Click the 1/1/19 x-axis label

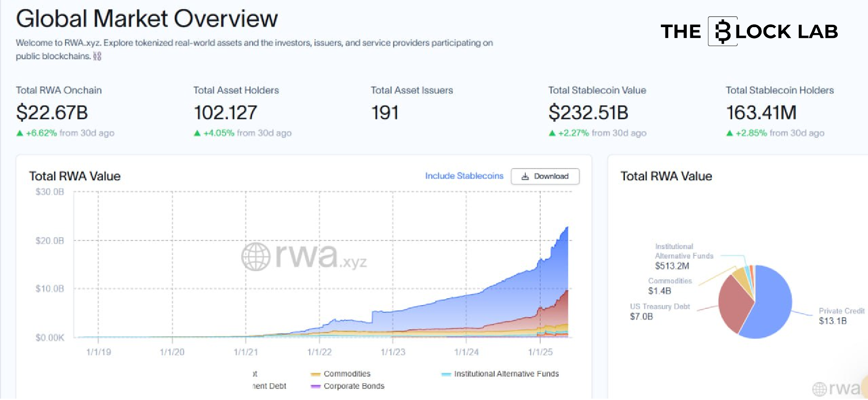(99, 352)
